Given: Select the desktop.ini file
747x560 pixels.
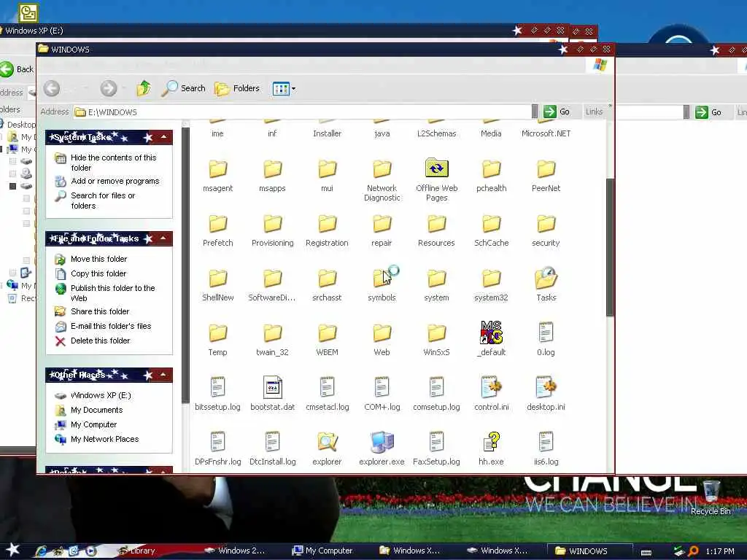Looking at the screenshot, I should tap(546, 394).
